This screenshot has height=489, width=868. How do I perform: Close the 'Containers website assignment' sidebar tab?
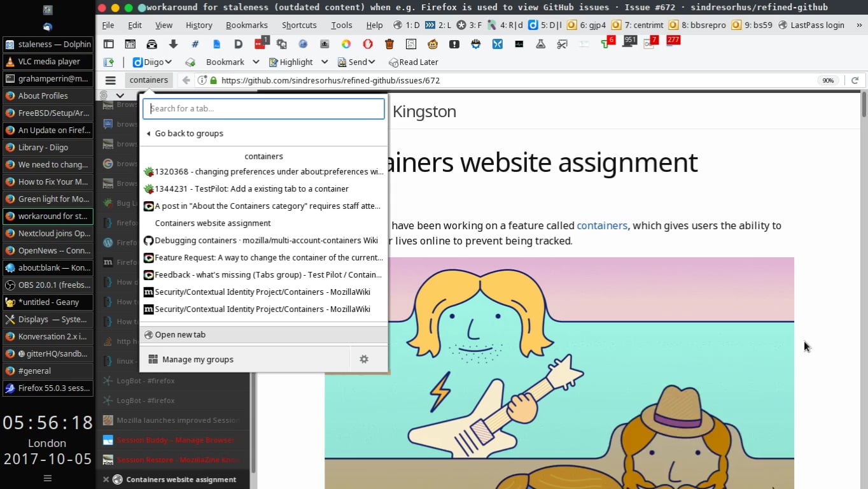coord(106,479)
